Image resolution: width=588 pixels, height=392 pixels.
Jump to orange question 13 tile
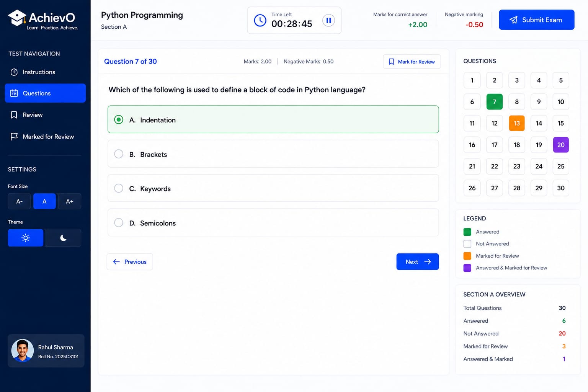click(517, 123)
